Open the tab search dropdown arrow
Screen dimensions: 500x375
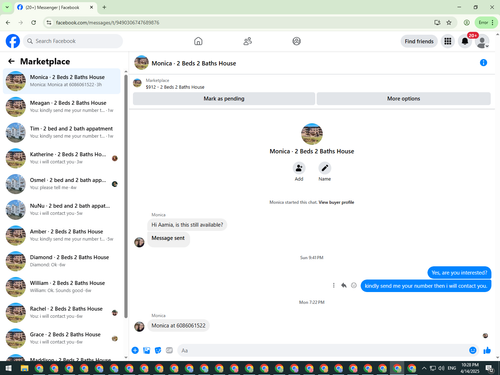tap(7, 7)
